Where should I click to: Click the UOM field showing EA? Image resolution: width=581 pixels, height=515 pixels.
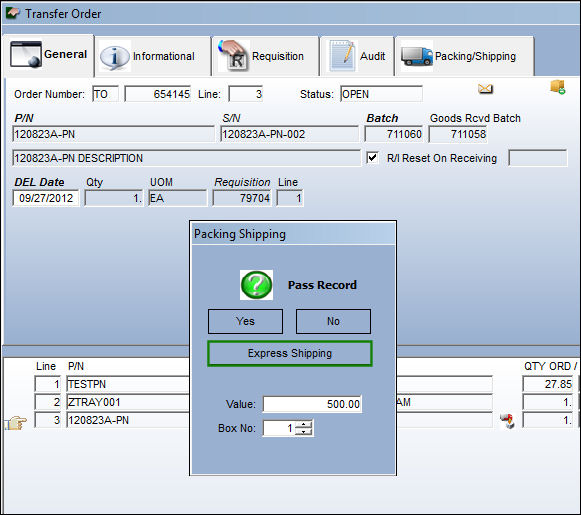177,198
